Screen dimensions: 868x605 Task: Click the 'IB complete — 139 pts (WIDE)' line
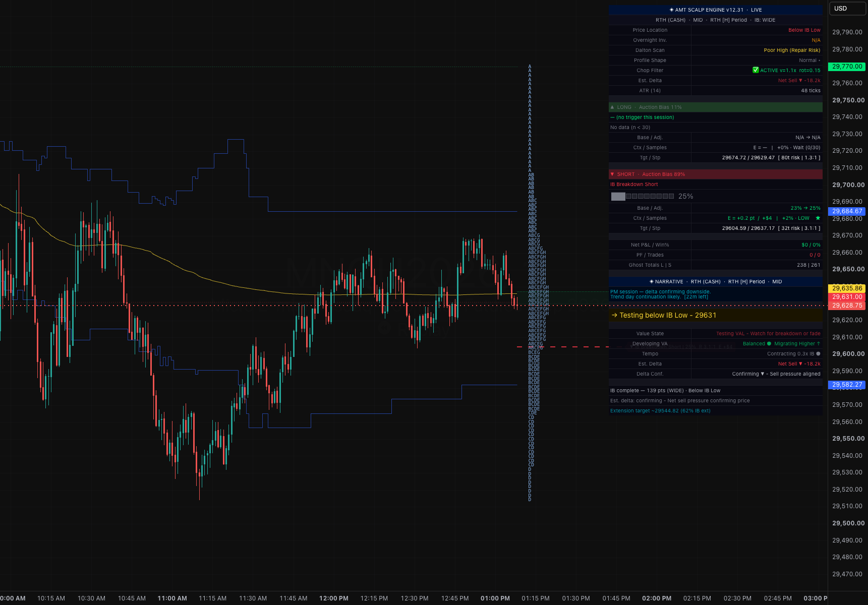coord(665,391)
